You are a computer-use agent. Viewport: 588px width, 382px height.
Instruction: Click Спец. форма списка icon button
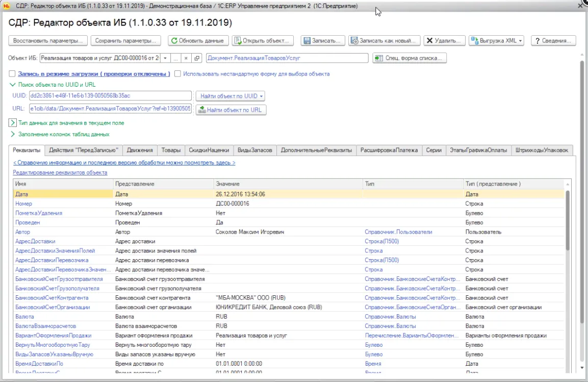[x=378, y=58]
